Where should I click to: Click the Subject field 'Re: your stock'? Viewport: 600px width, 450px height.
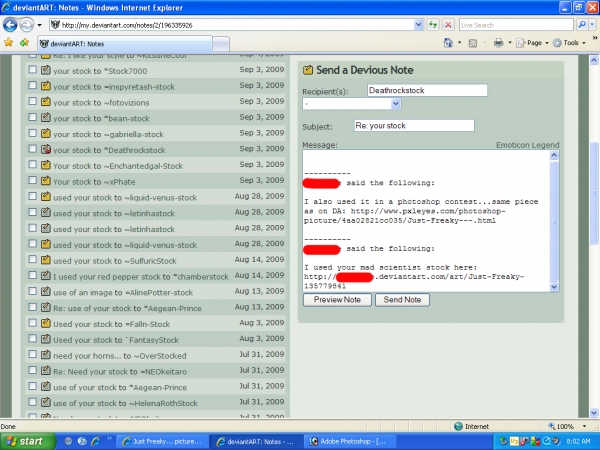coord(414,126)
